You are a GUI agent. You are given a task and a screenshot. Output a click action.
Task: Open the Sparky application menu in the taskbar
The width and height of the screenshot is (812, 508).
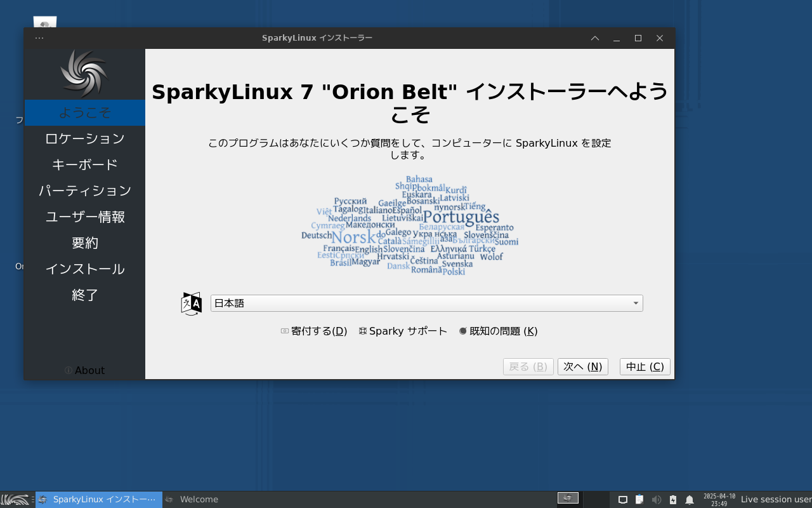15,500
